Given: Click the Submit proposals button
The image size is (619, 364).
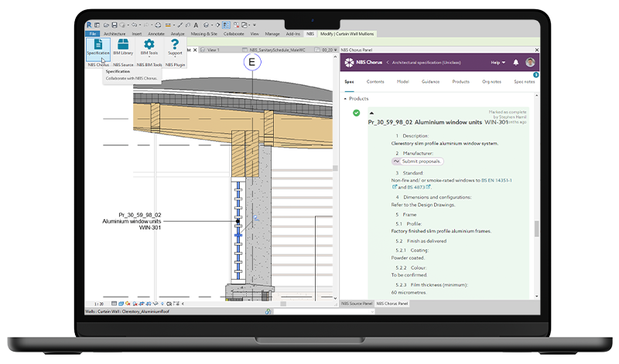Looking at the screenshot, I should click(418, 162).
